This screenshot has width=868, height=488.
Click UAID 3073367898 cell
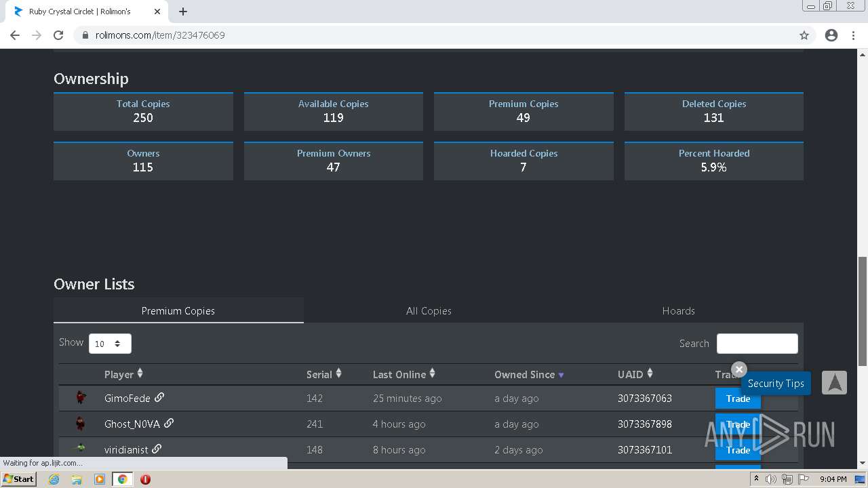[644, 424]
